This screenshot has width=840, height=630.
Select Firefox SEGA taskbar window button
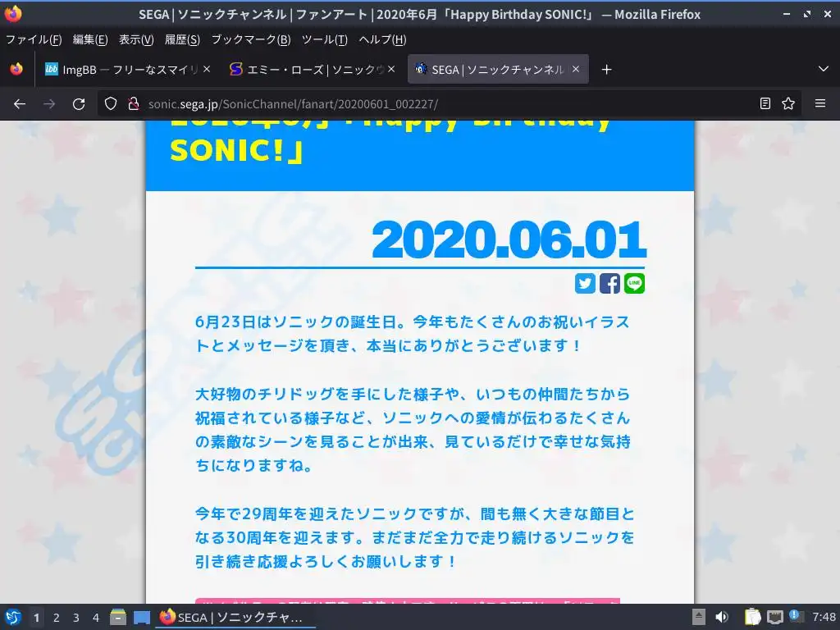pyautogui.click(x=235, y=617)
